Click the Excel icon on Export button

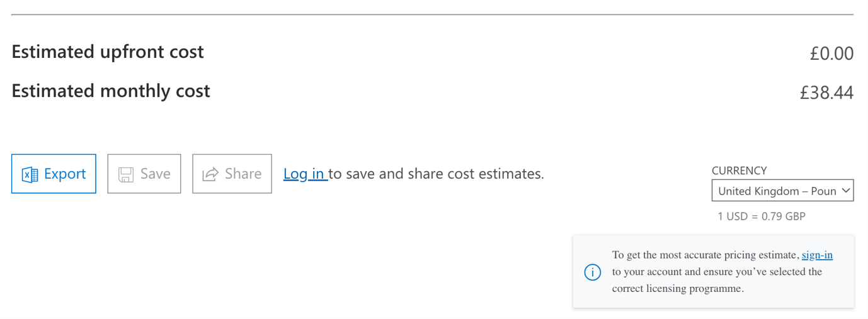[x=30, y=174]
